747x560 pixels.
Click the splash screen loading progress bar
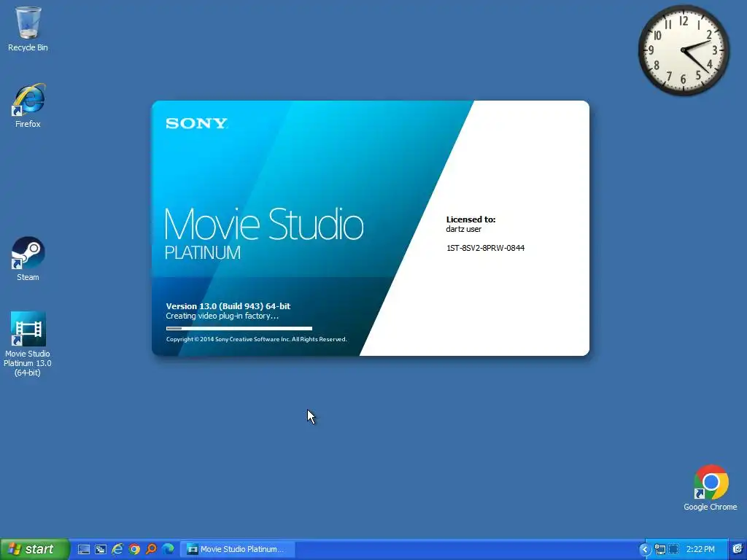239,328
